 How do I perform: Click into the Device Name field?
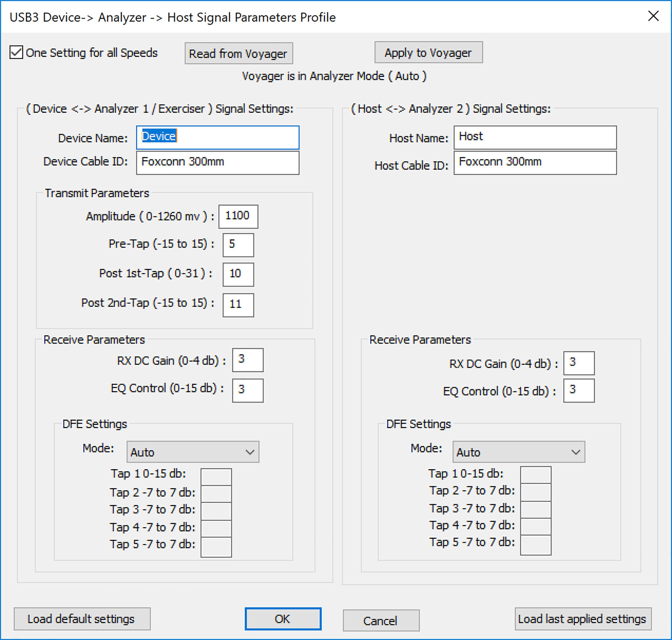218,137
